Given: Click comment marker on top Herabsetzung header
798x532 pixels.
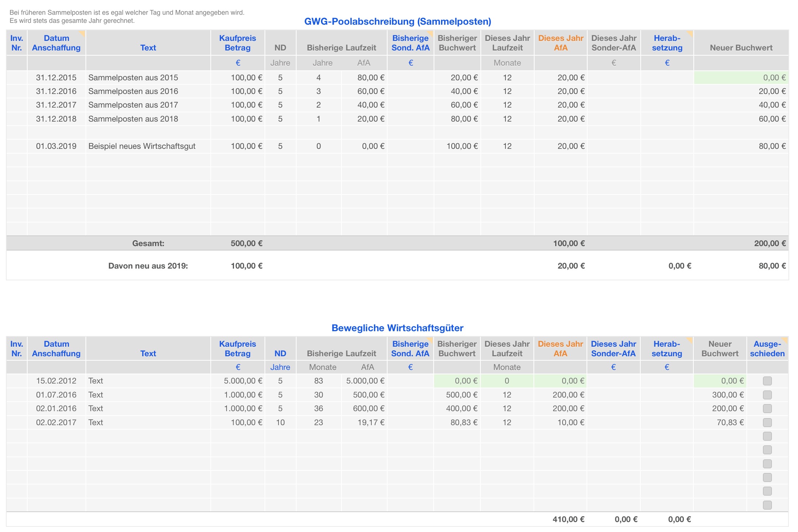Looking at the screenshot, I should coord(690,34).
